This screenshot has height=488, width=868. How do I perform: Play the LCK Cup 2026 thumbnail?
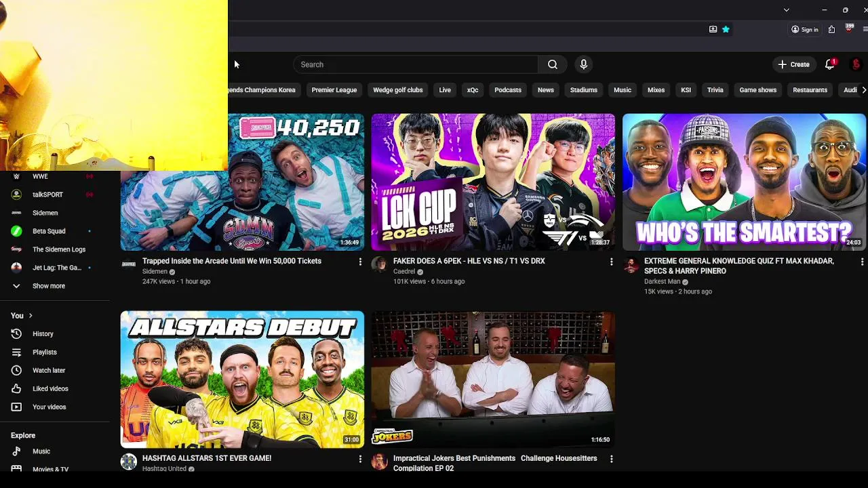[x=493, y=182]
